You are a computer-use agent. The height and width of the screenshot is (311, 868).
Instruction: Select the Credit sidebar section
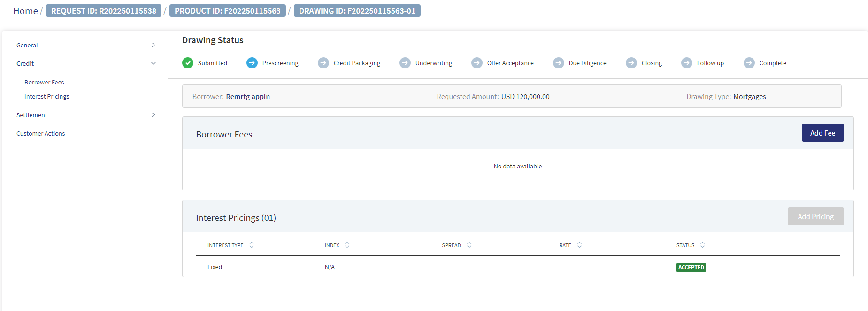(25, 64)
